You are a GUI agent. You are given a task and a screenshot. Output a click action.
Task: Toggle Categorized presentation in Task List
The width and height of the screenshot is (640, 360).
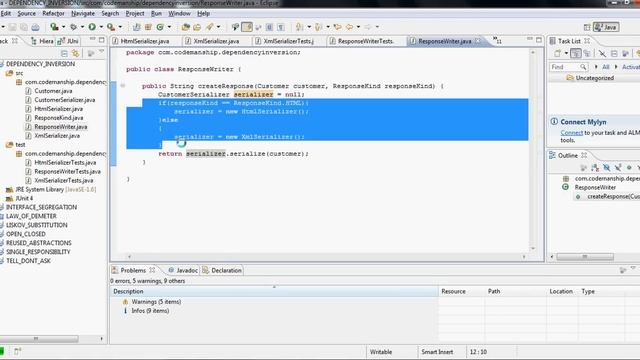(576, 53)
